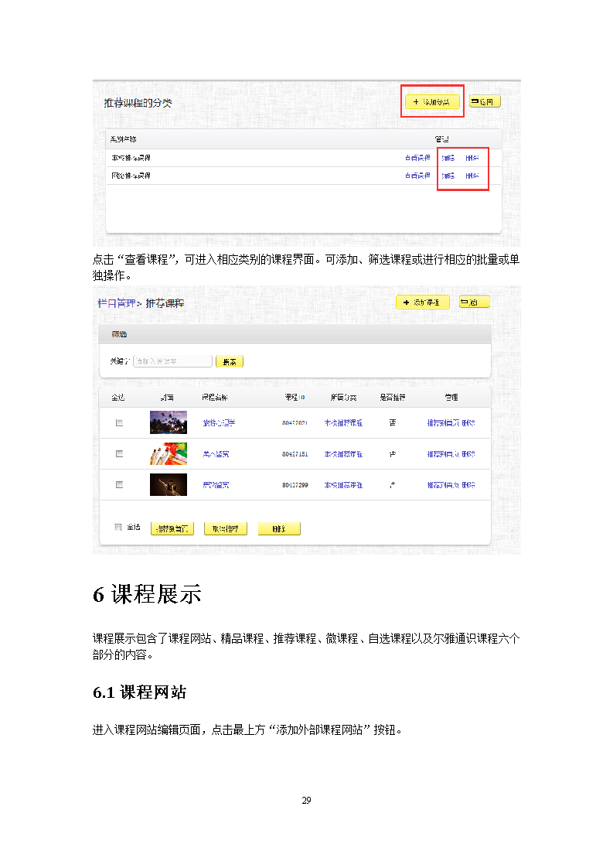Screen dimensions: 613x868
Task: Open the paintbrushes course cover thumbnail
Action: coord(169,453)
